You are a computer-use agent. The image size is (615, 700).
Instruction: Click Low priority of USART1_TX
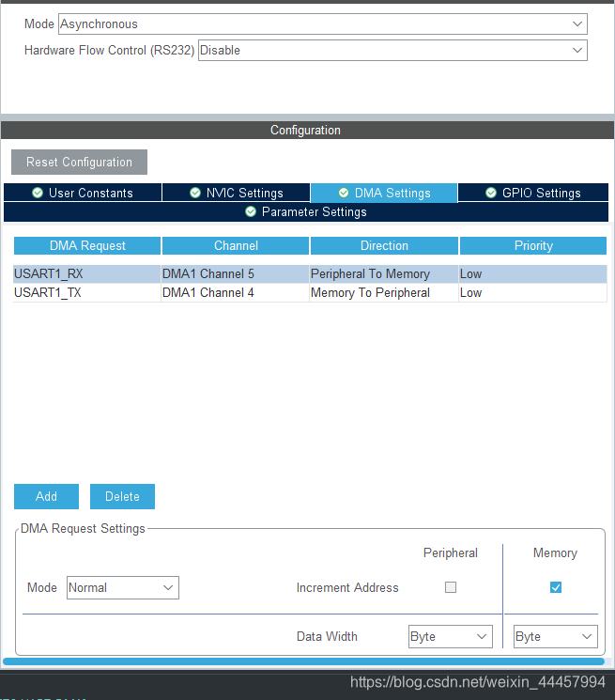pos(533,293)
